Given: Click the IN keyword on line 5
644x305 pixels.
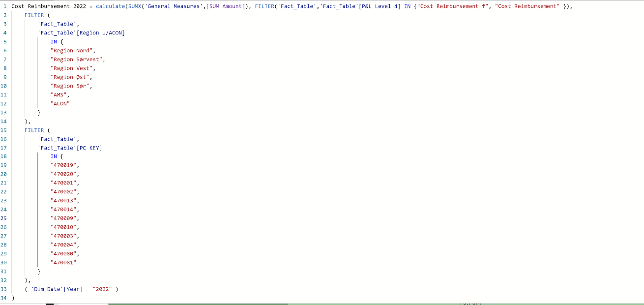Looking at the screenshot, I should (54, 41).
